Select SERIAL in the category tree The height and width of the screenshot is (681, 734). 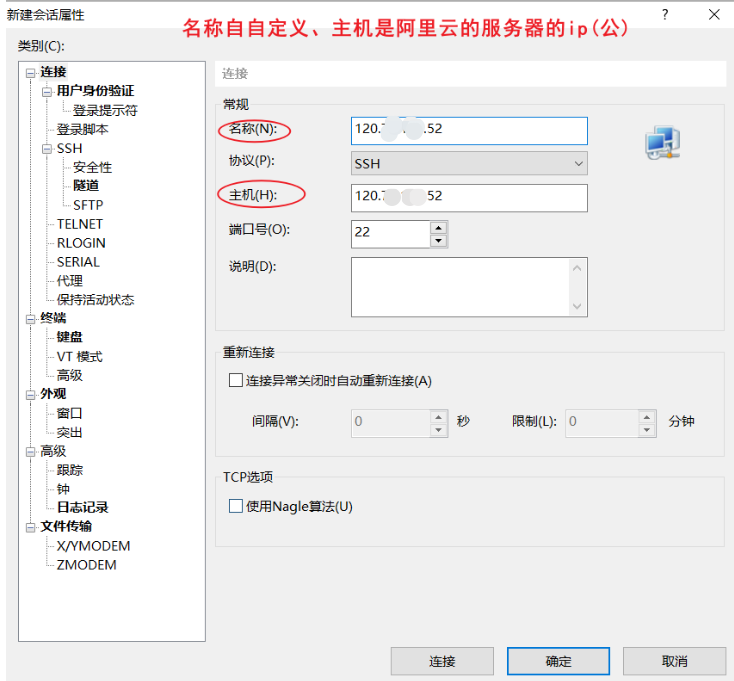[78, 262]
